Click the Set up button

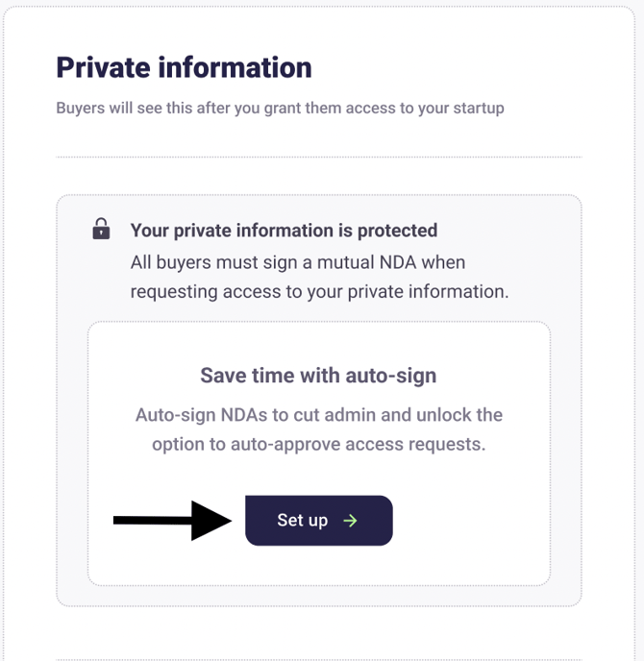click(318, 521)
